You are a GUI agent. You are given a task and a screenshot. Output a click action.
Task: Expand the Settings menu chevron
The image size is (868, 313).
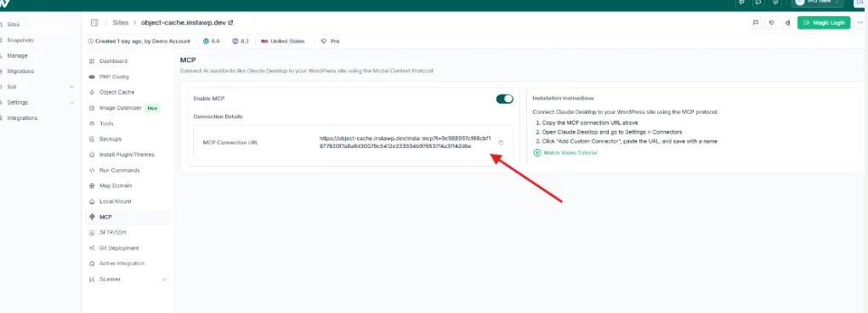(x=72, y=102)
